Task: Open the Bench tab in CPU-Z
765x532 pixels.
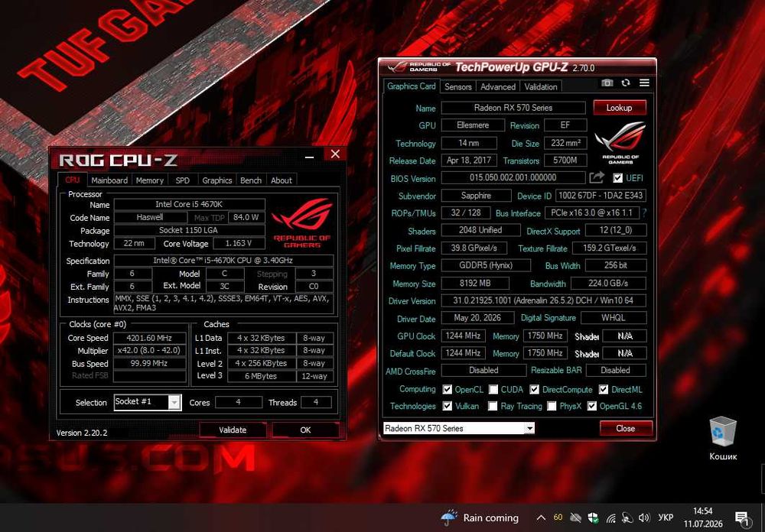Action: 251,180
